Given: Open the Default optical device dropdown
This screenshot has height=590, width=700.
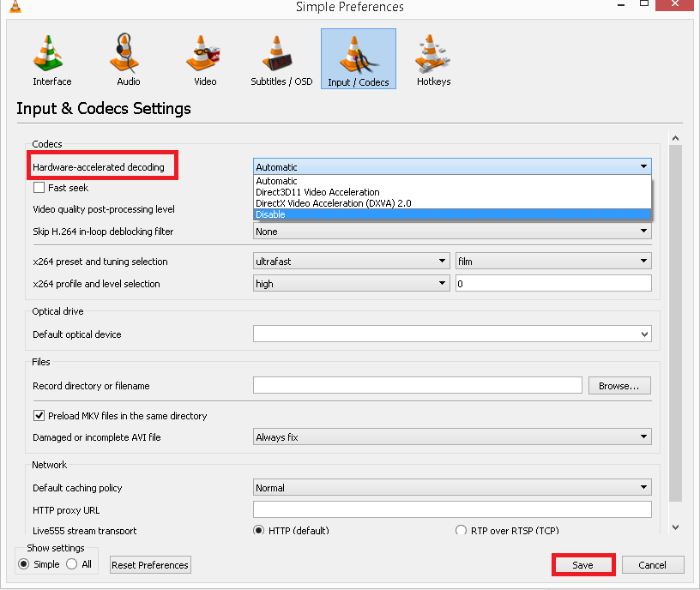Looking at the screenshot, I should (452, 334).
